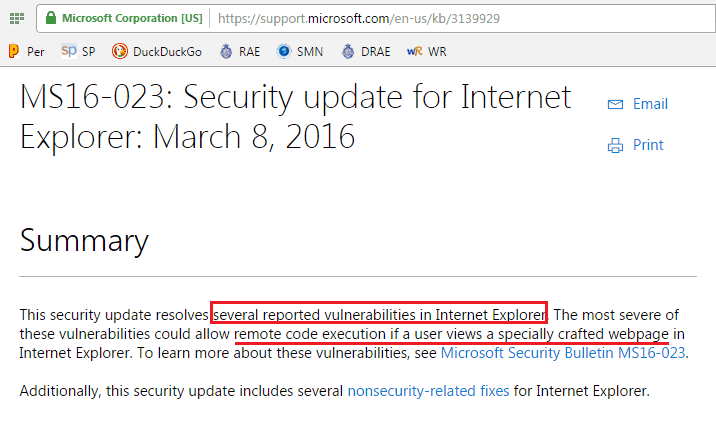Open the WR bookmark icon
The height and width of the screenshot is (427, 716).
(x=415, y=52)
